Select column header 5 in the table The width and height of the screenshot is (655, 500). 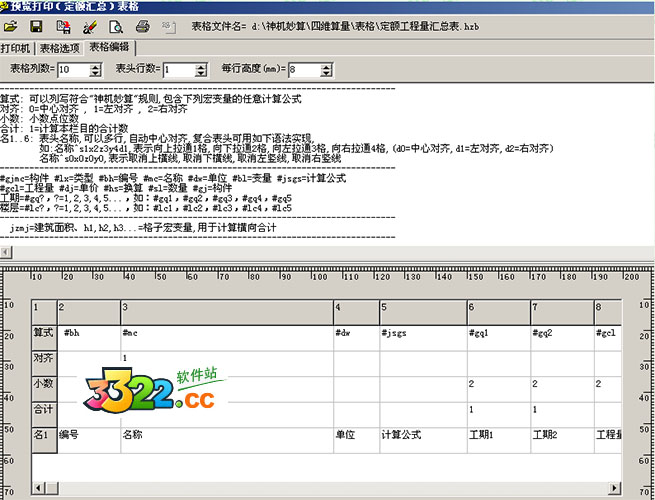pyautogui.click(x=424, y=312)
